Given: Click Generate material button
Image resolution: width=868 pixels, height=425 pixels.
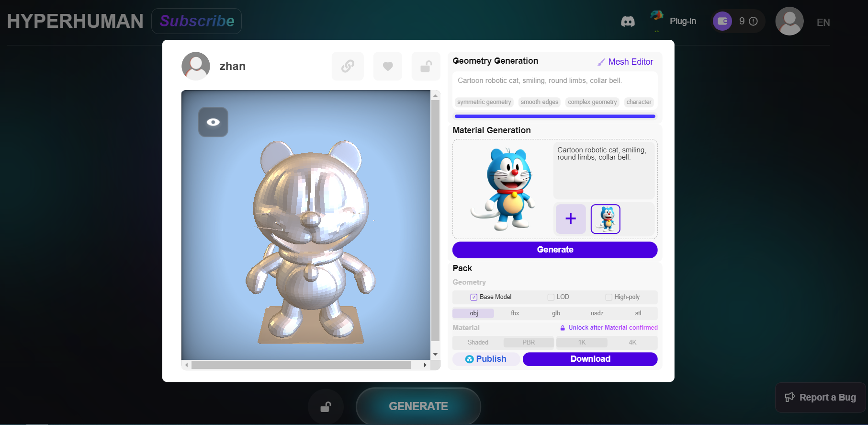Looking at the screenshot, I should (x=555, y=250).
